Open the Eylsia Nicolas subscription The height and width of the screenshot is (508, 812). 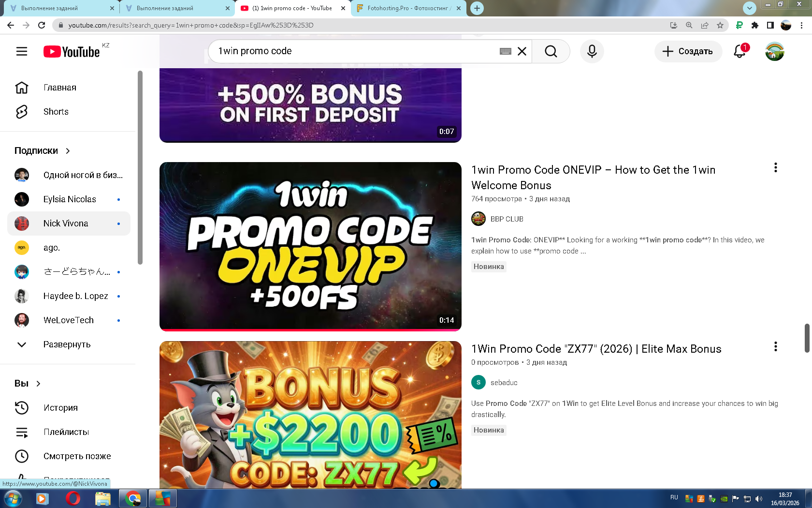(69, 199)
